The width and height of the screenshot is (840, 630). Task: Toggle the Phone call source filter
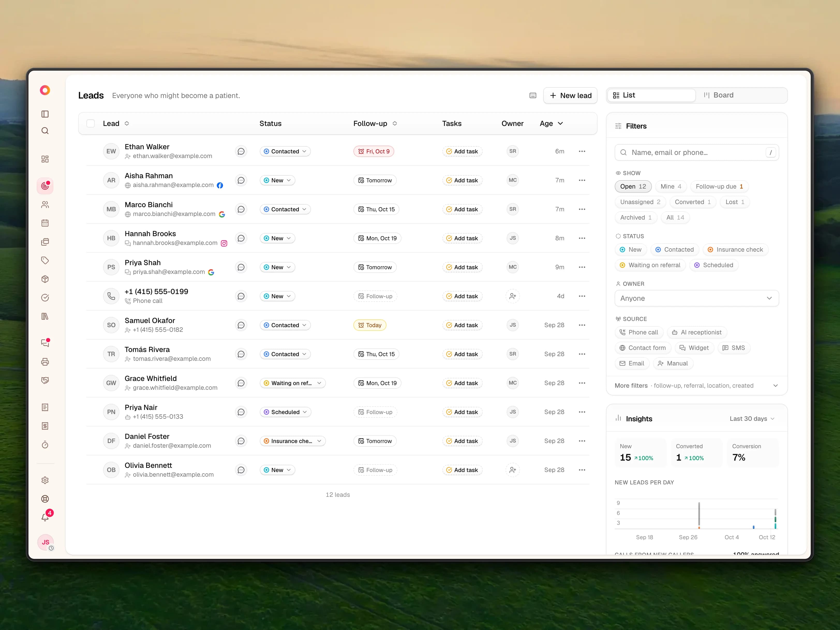click(639, 332)
